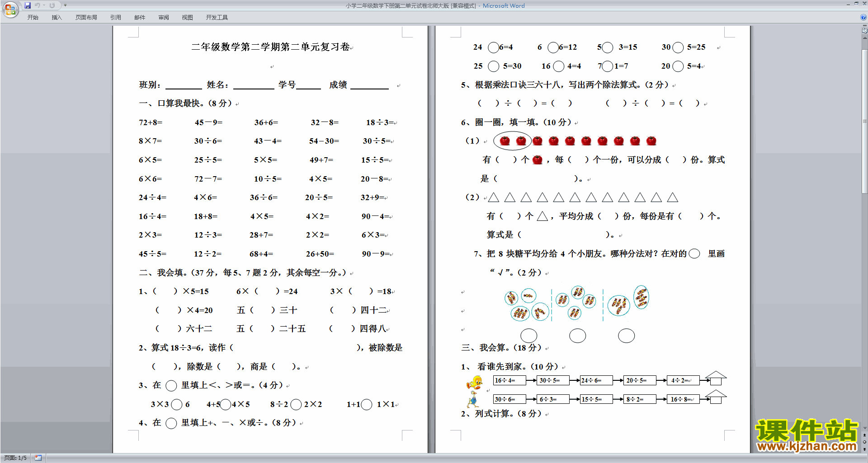Click the Save icon in quick access toolbar
The width and height of the screenshot is (868, 463).
coord(28,5)
